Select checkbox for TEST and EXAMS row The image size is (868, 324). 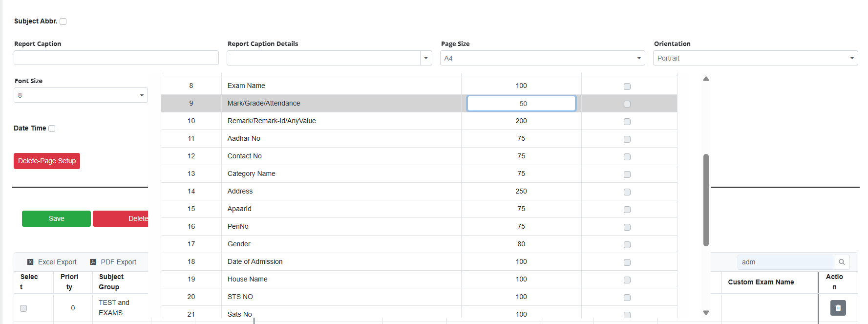click(23, 308)
